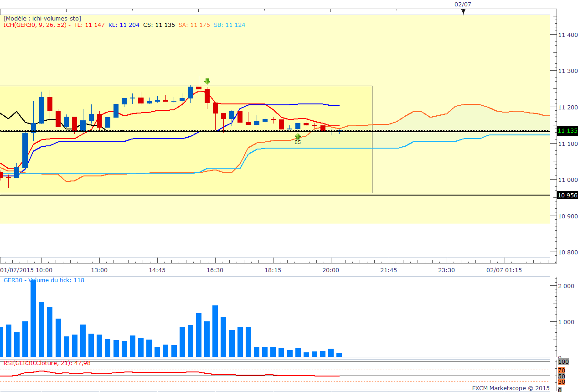Click the green down arrow signal marker

tap(207, 82)
